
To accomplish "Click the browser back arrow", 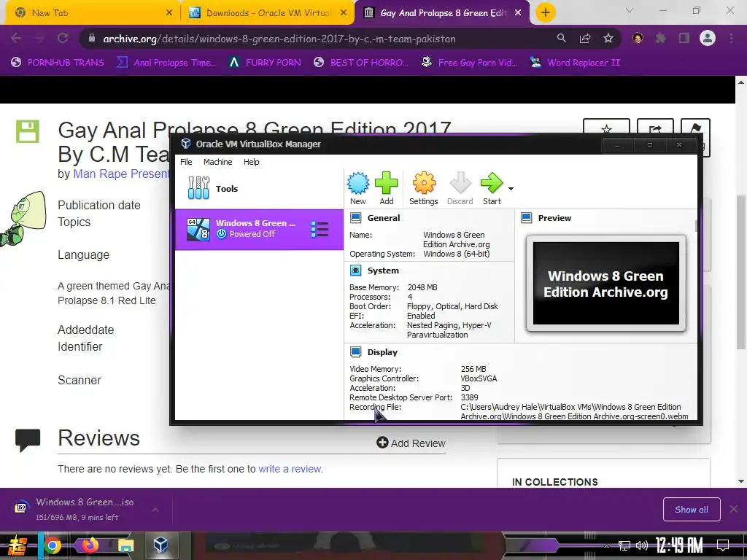I will (x=16, y=39).
